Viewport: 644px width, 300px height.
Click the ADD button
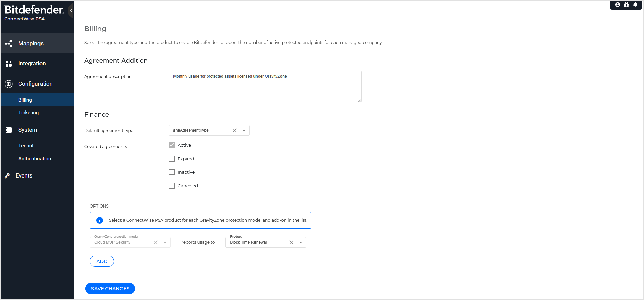102,261
